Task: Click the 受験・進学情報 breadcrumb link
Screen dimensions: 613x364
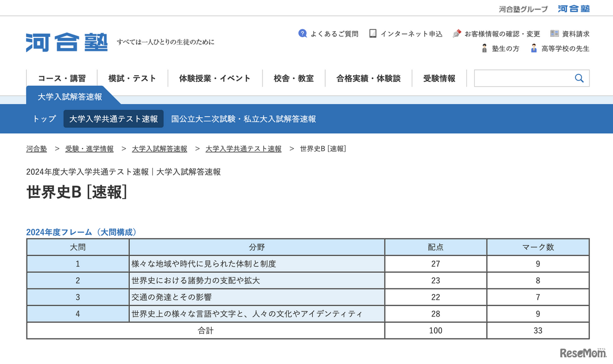Action: [x=90, y=148]
